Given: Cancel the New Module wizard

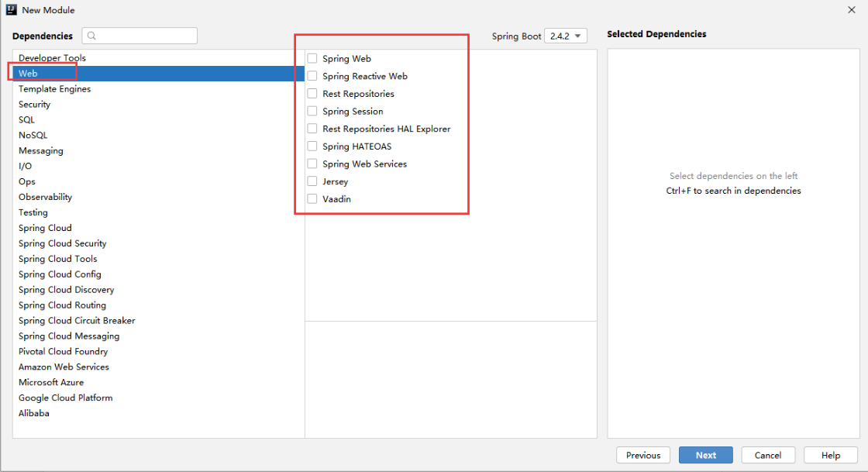Looking at the screenshot, I should pos(768,456).
